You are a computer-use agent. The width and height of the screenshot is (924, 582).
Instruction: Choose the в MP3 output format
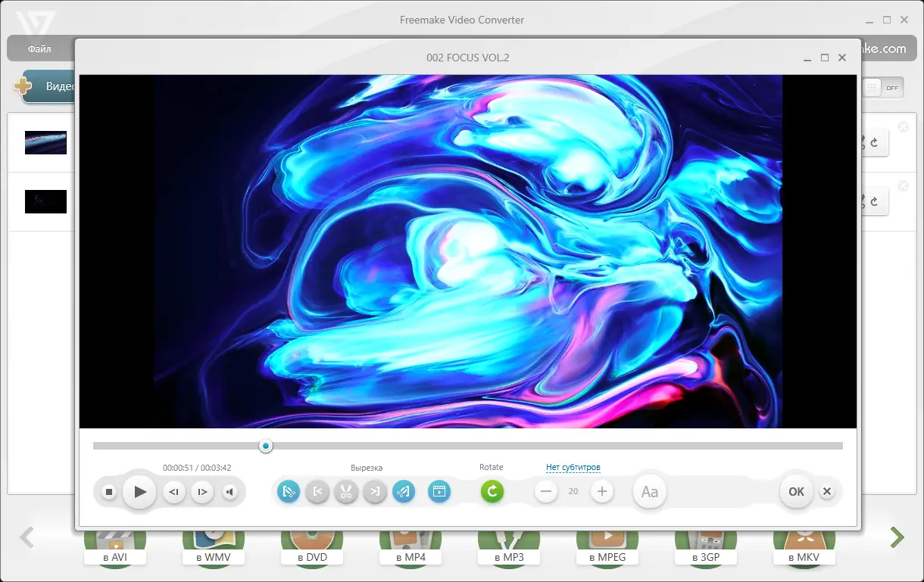coord(509,549)
